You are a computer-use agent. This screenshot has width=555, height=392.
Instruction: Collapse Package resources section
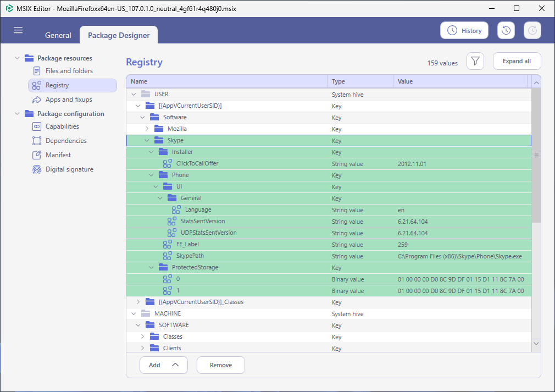coord(17,58)
